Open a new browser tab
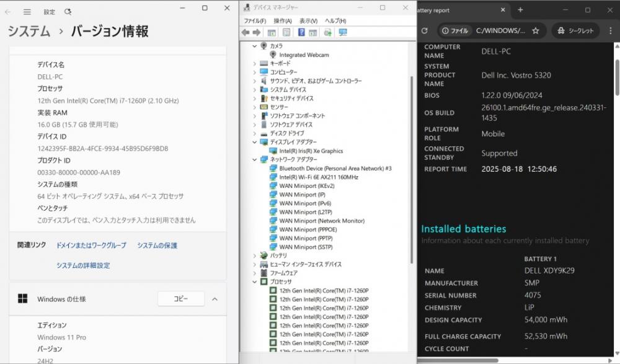 [520, 10]
